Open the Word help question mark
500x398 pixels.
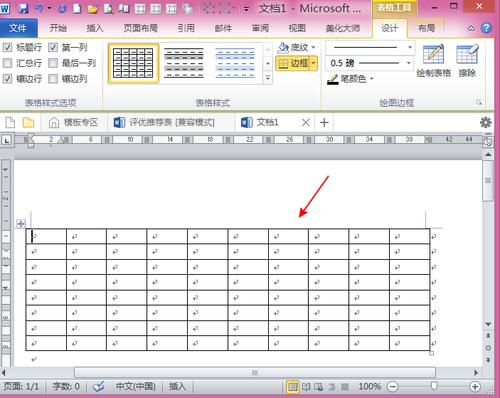487,28
